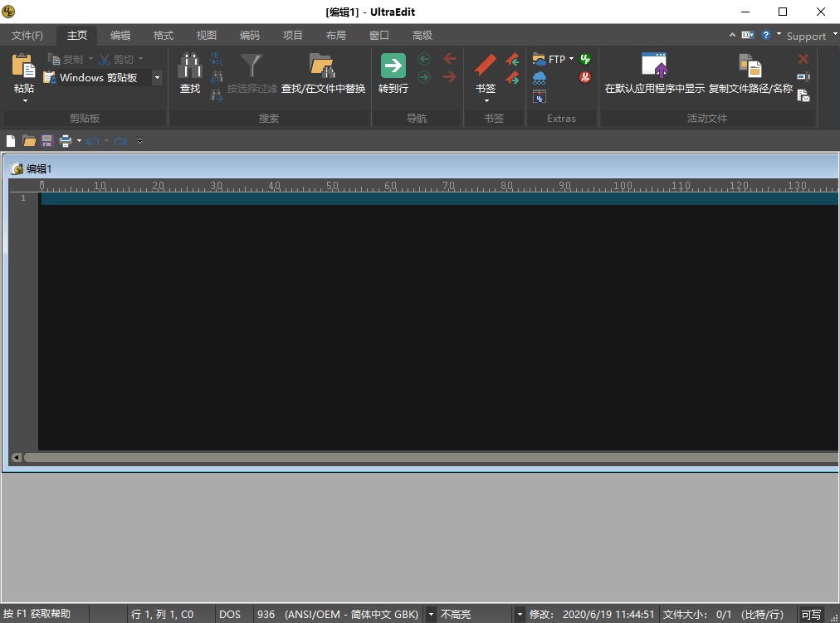Click the green Go to Line icon
The height and width of the screenshot is (623, 840).
393,66
